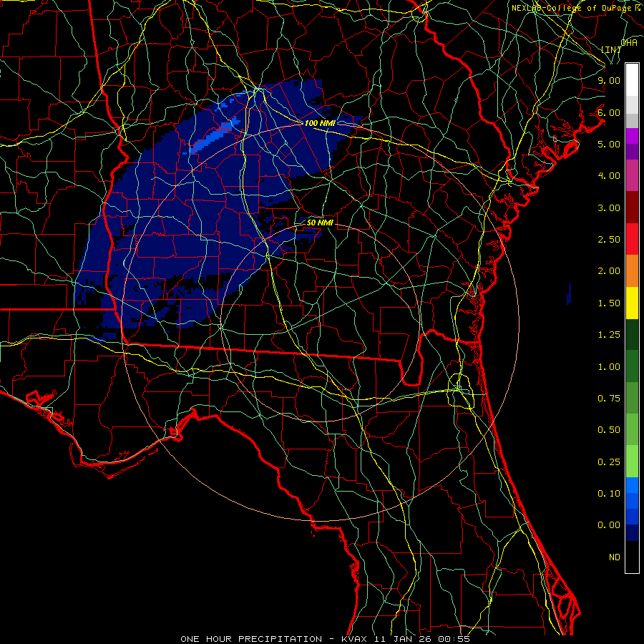Click the 2.50 legend value
The height and width of the screenshot is (644, 644).
[609, 240]
